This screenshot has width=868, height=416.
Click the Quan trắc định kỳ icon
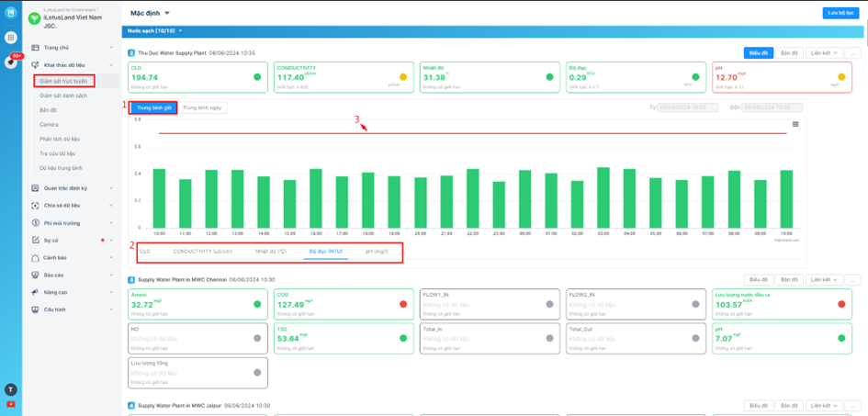(36, 188)
